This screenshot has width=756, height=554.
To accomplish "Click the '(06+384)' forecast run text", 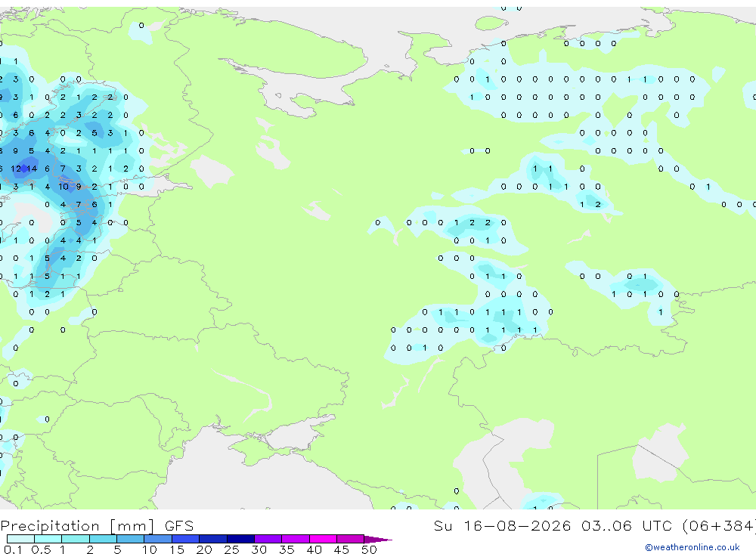I will coord(720,525).
